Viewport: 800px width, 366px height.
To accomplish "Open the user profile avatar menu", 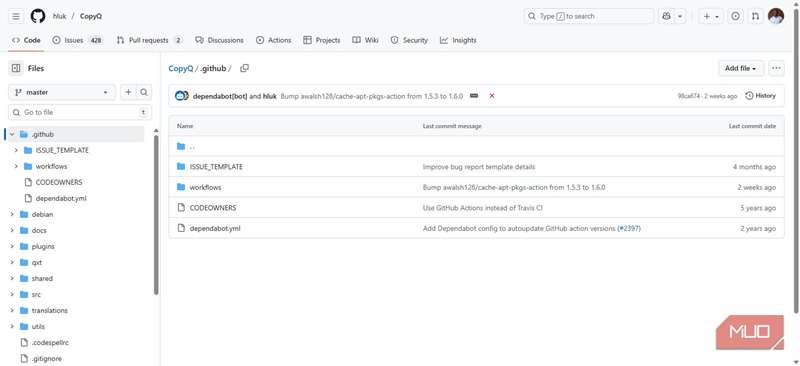I will (x=776, y=16).
